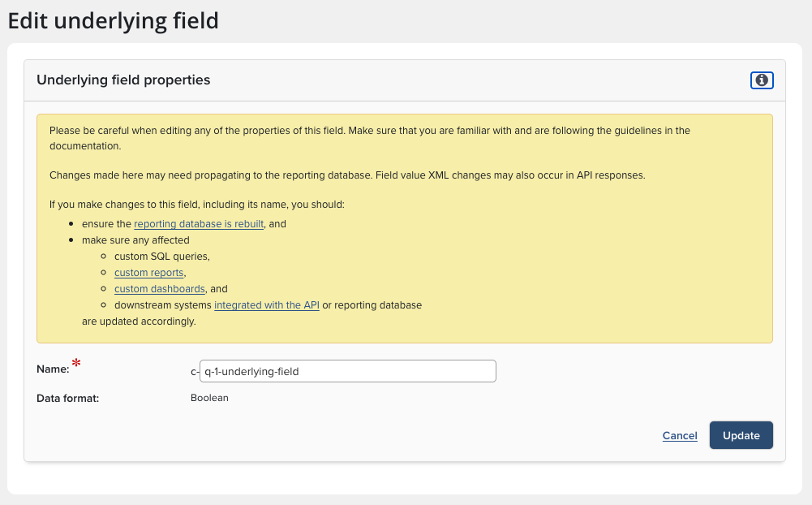Click the 'Underlying field properties' panel title

(x=123, y=80)
